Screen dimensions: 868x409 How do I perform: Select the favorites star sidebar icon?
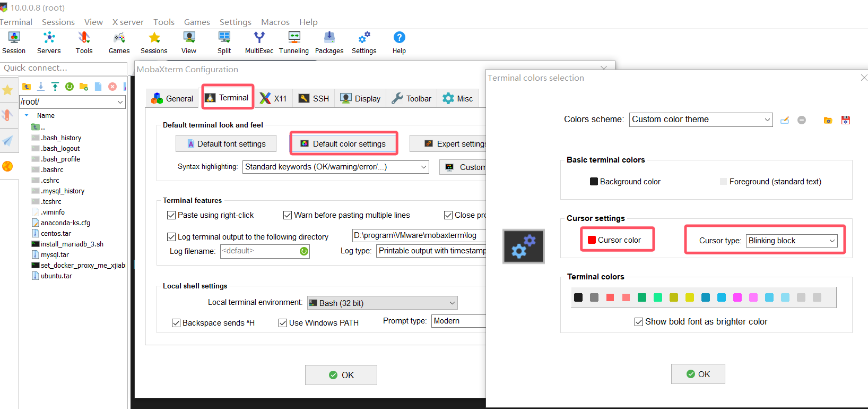pos(7,90)
